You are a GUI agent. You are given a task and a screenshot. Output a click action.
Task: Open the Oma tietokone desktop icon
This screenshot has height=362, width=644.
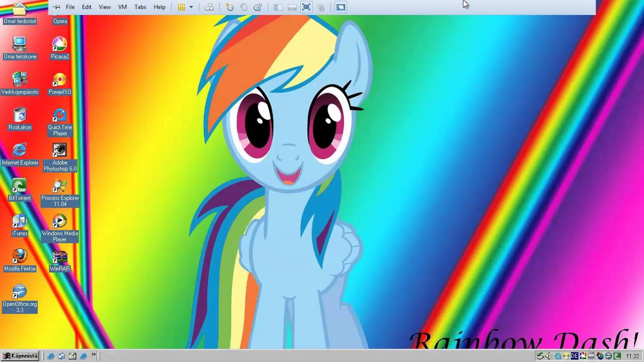pos(20,49)
